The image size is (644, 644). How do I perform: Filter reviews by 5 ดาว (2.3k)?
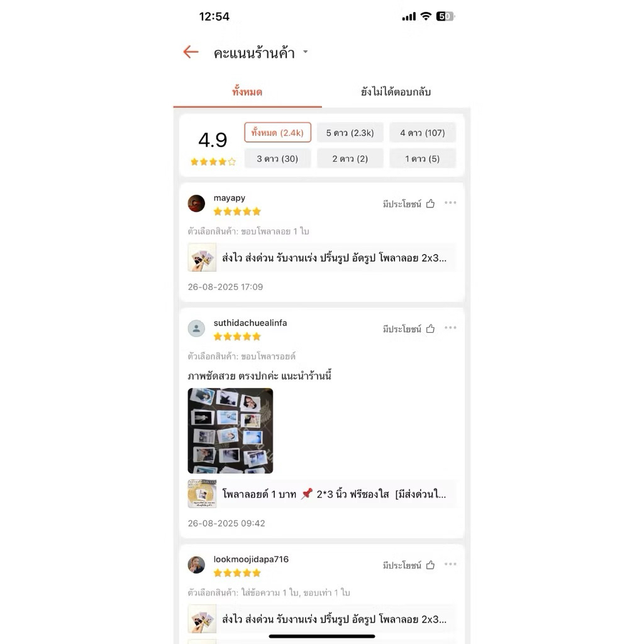(x=350, y=133)
